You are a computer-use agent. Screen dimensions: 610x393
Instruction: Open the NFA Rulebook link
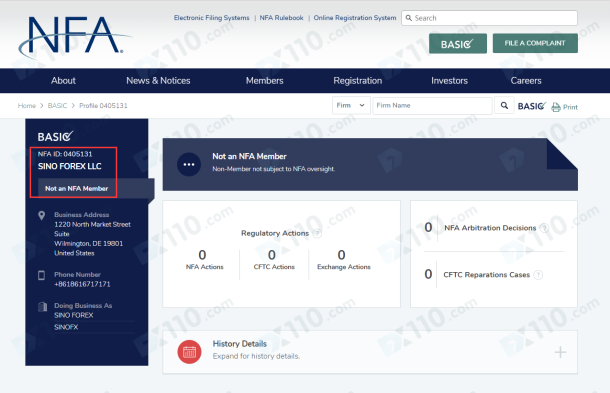coord(281,18)
